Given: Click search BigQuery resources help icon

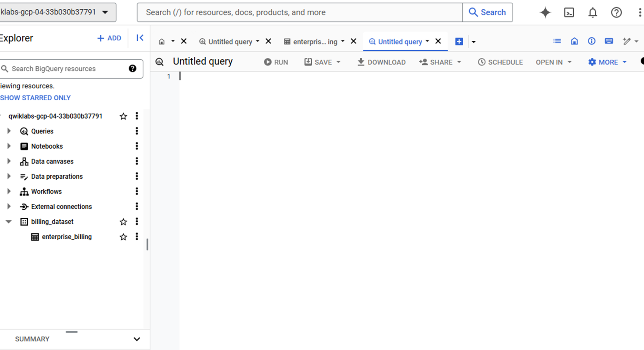Looking at the screenshot, I should (132, 69).
